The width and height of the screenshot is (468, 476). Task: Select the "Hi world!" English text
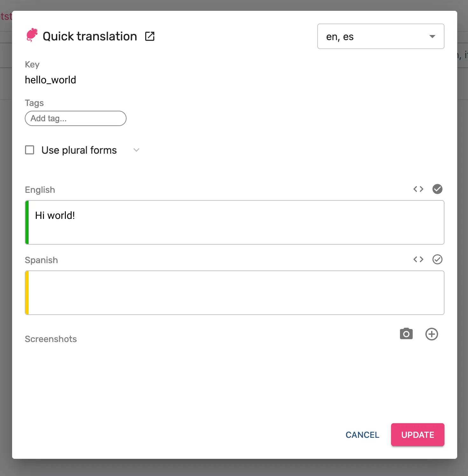pos(55,215)
